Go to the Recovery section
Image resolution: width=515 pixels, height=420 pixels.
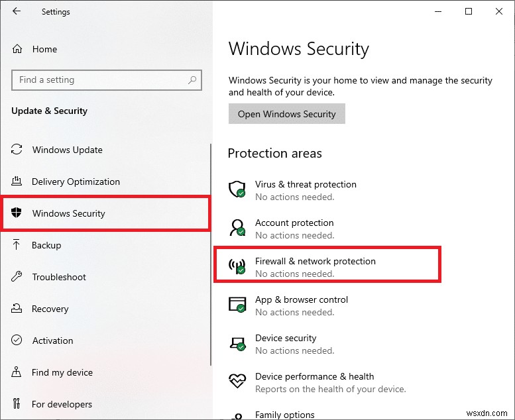50,309
